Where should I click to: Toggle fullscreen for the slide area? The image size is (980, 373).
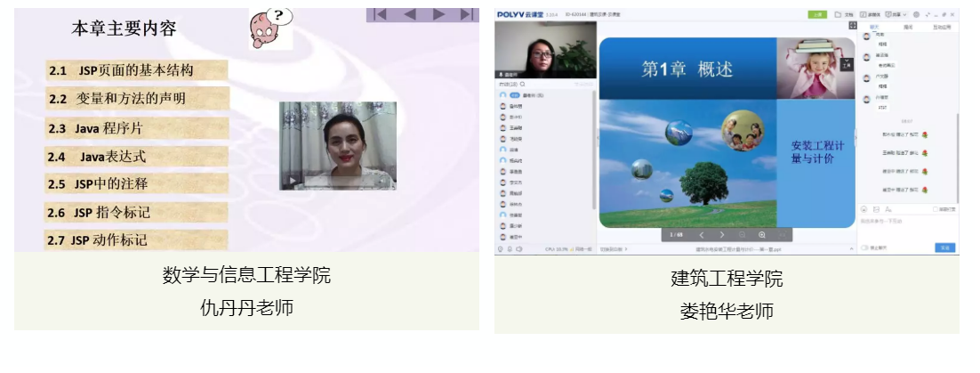(x=853, y=26)
